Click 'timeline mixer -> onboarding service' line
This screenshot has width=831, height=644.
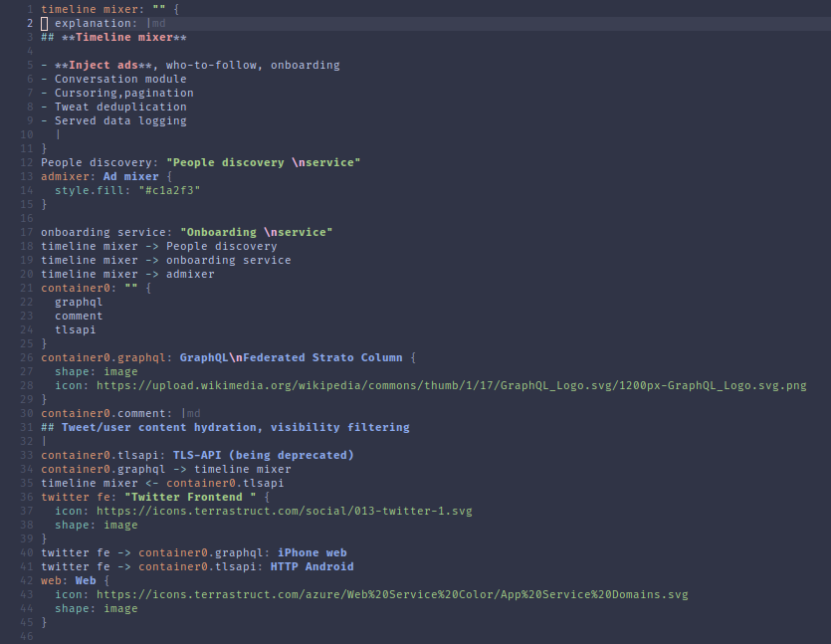[166, 260]
